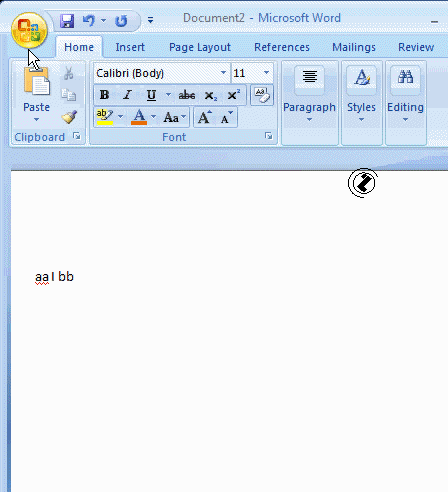Apply yellow text highlight color
Screen dimensions: 448x492
[105, 117]
